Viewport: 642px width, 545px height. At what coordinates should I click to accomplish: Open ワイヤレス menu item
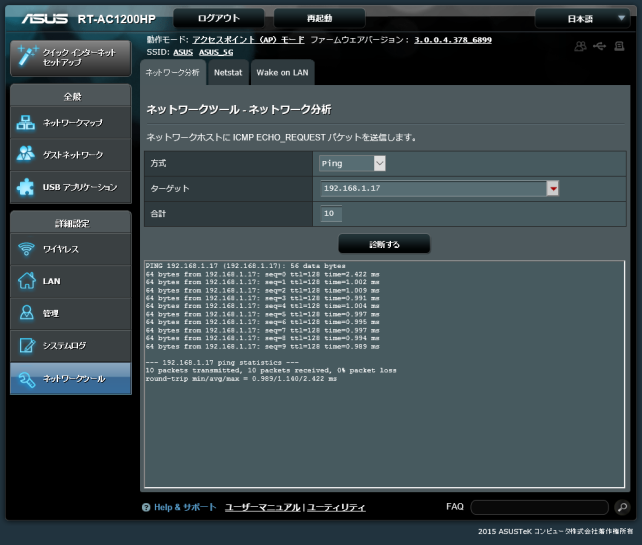(70, 249)
